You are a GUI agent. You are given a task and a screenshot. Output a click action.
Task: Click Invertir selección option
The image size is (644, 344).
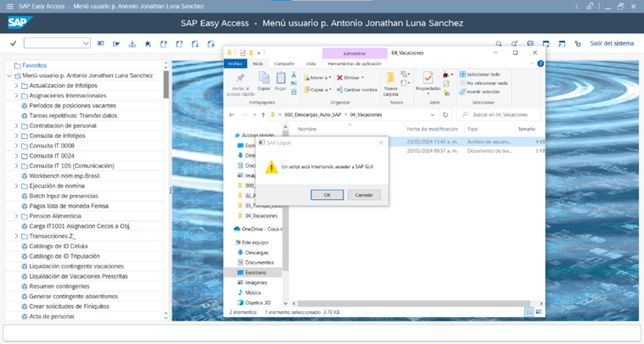pos(482,92)
